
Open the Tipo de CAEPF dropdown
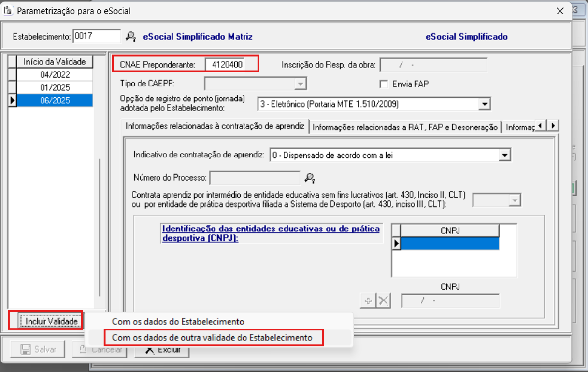(301, 84)
